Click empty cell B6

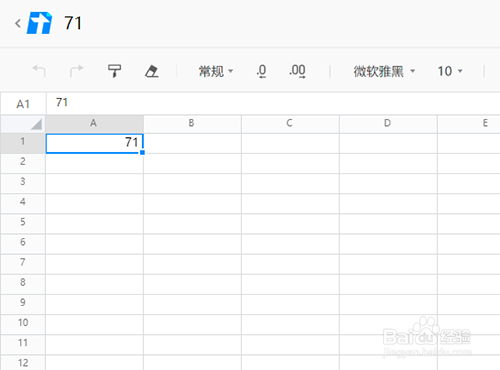(192, 244)
